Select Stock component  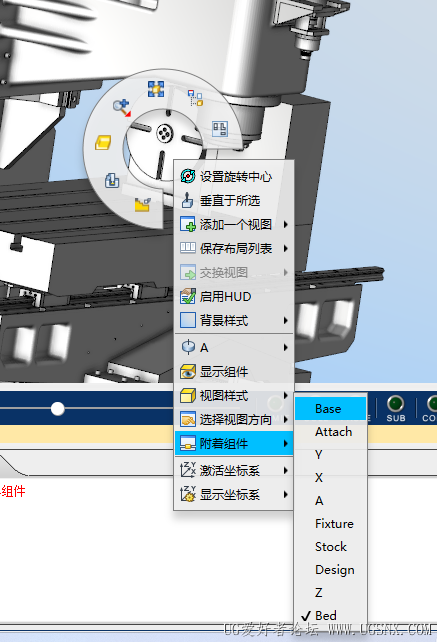(x=331, y=547)
